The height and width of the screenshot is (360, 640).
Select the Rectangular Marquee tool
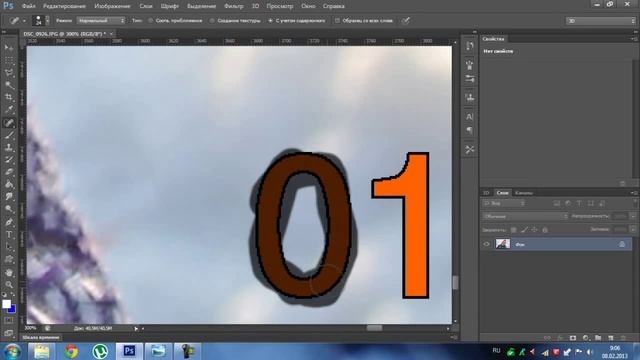click(9, 60)
